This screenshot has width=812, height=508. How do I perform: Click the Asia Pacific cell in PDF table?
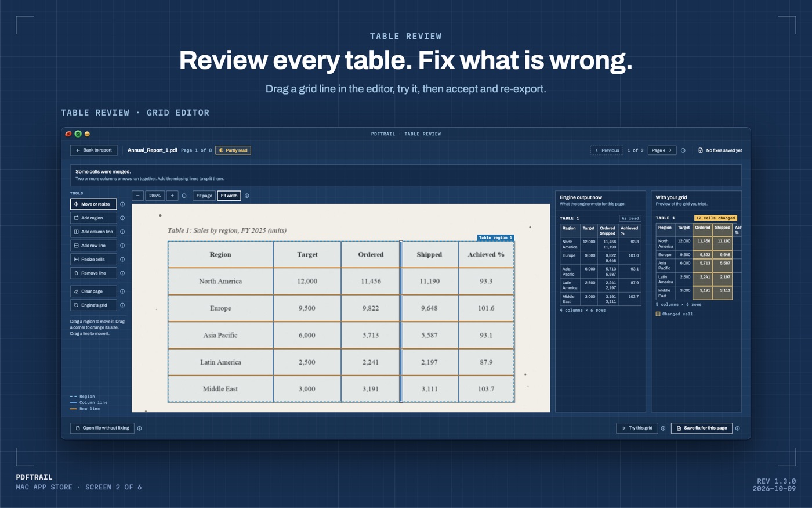pyautogui.click(x=220, y=335)
